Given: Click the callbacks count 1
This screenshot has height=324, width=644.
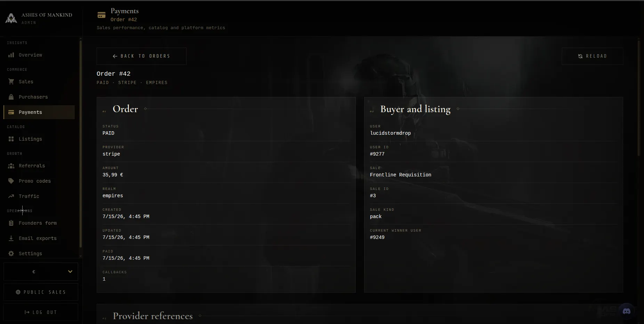Looking at the screenshot, I should [104, 279].
